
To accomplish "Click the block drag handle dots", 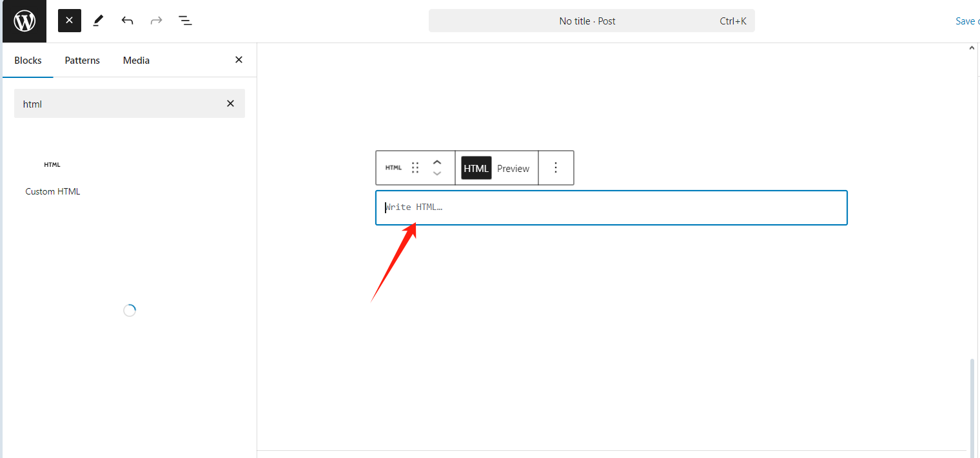I will [415, 167].
